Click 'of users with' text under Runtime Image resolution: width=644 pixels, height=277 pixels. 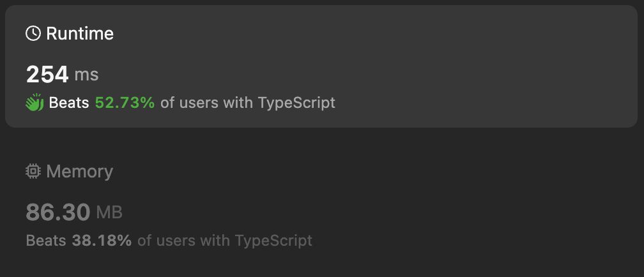coord(208,103)
